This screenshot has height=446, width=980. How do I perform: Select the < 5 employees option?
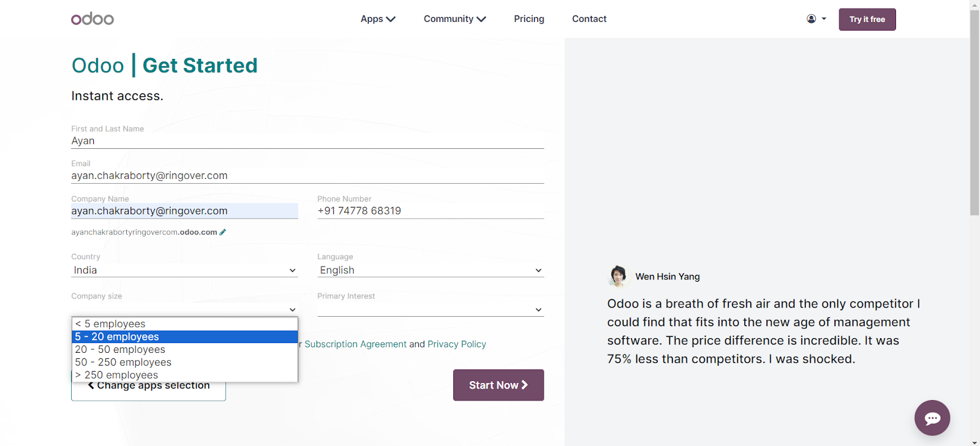184,324
